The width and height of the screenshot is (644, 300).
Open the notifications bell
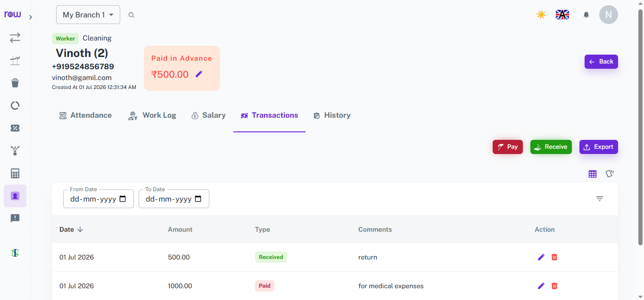click(586, 15)
